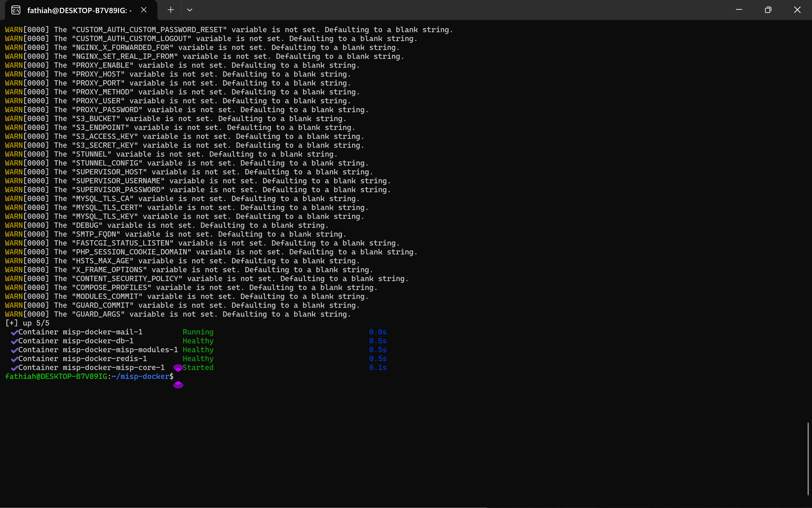This screenshot has width=812, height=508.
Task: Click the "SUPERVISOR_USERNAME" variable name
Action: (x=118, y=181)
